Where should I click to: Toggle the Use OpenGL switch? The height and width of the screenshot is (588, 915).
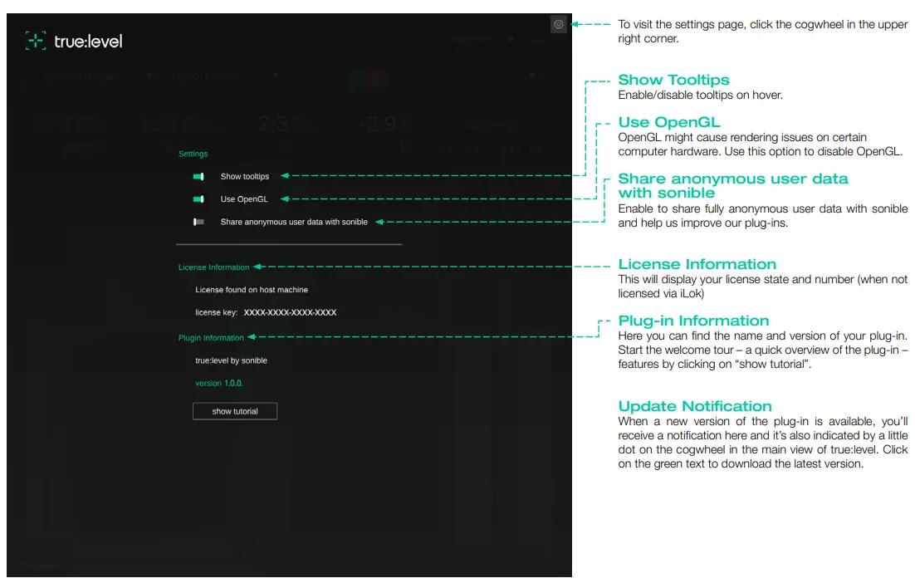point(198,199)
